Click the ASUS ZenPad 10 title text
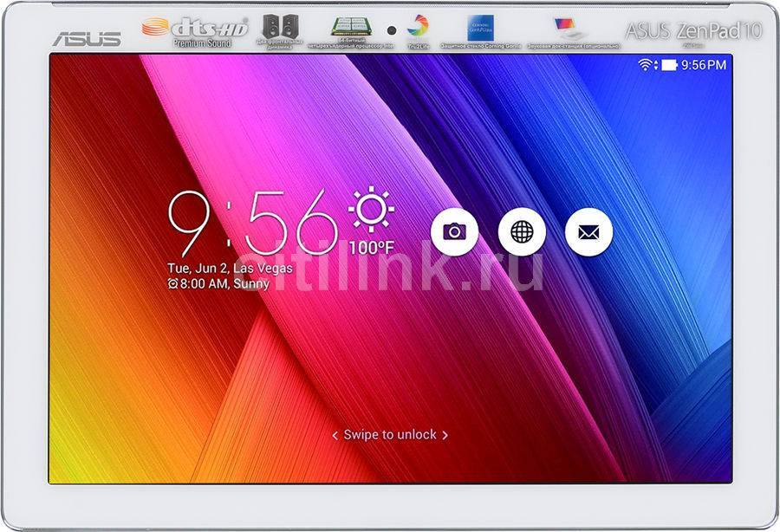This screenshot has height=532, width=780. (x=693, y=31)
